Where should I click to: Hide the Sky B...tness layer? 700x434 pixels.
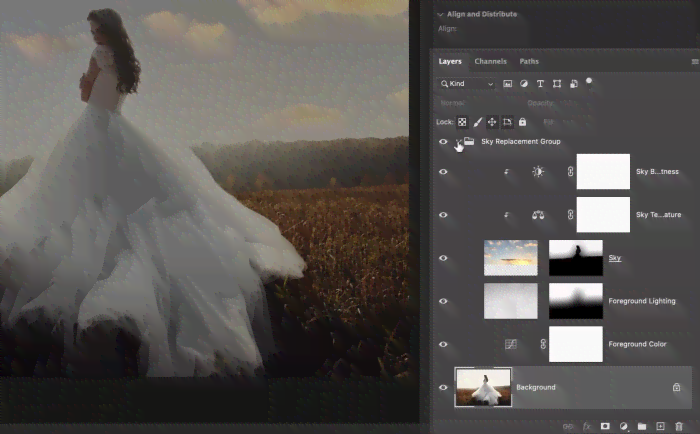pyautogui.click(x=443, y=171)
